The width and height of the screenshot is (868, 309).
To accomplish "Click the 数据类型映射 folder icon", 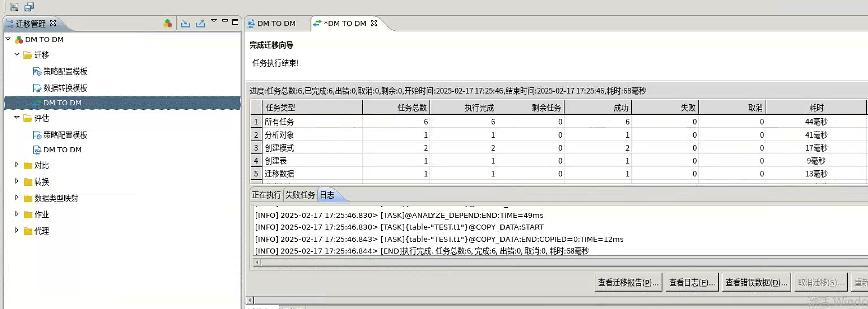I will pyautogui.click(x=28, y=198).
